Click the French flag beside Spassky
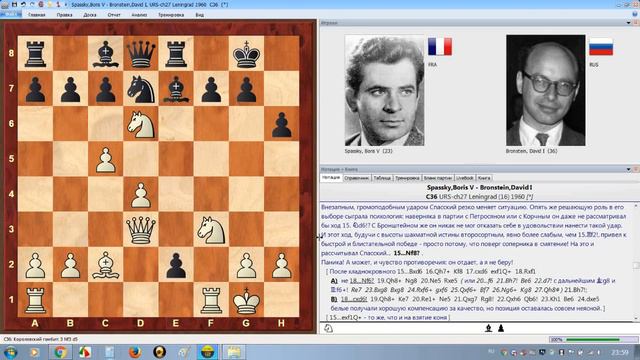640x360 pixels. click(x=440, y=47)
